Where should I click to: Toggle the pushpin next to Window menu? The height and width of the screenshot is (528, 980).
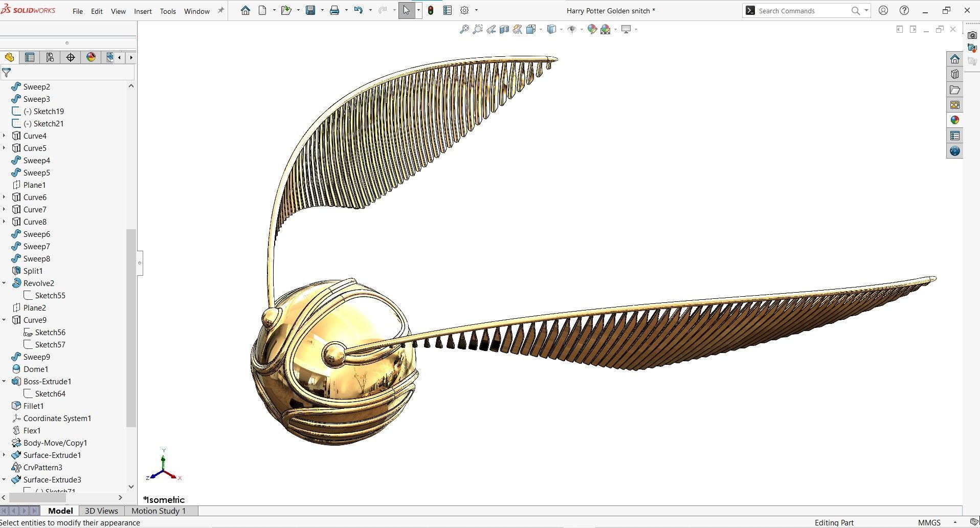tap(221, 10)
